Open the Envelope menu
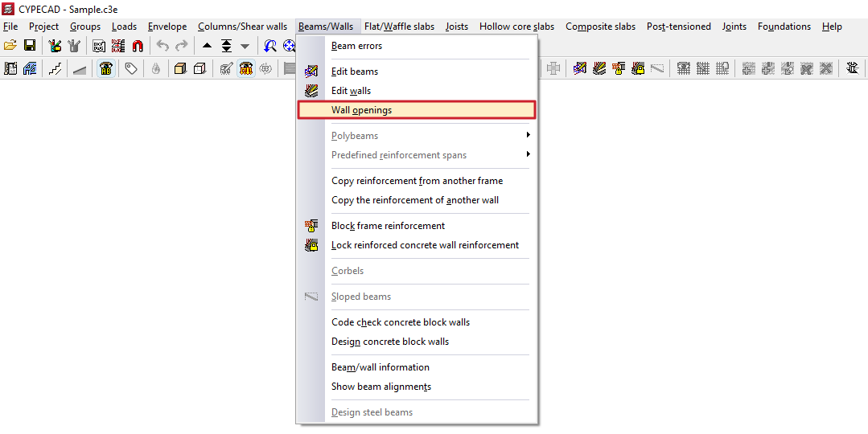This screenshot has height=434, width=868. coord(167,27)
